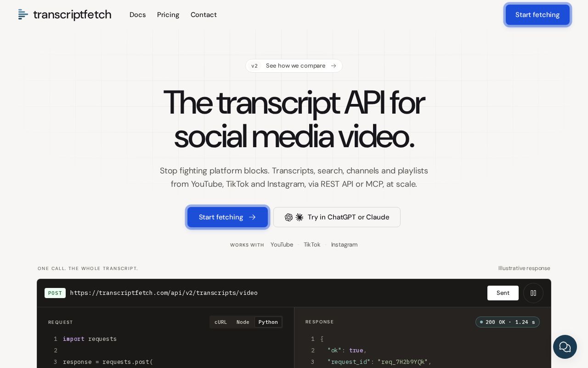Click the Sent button
Screen dimensions: 588x368
(x=503, y=293)
